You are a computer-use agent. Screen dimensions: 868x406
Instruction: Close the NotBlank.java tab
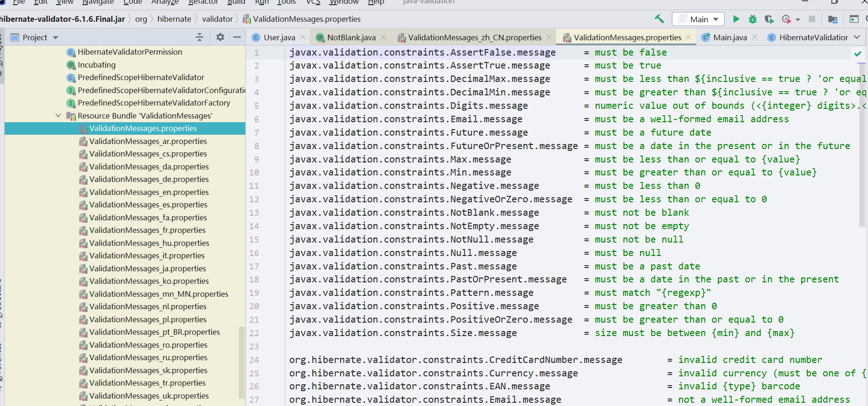[x=383, y=37]
